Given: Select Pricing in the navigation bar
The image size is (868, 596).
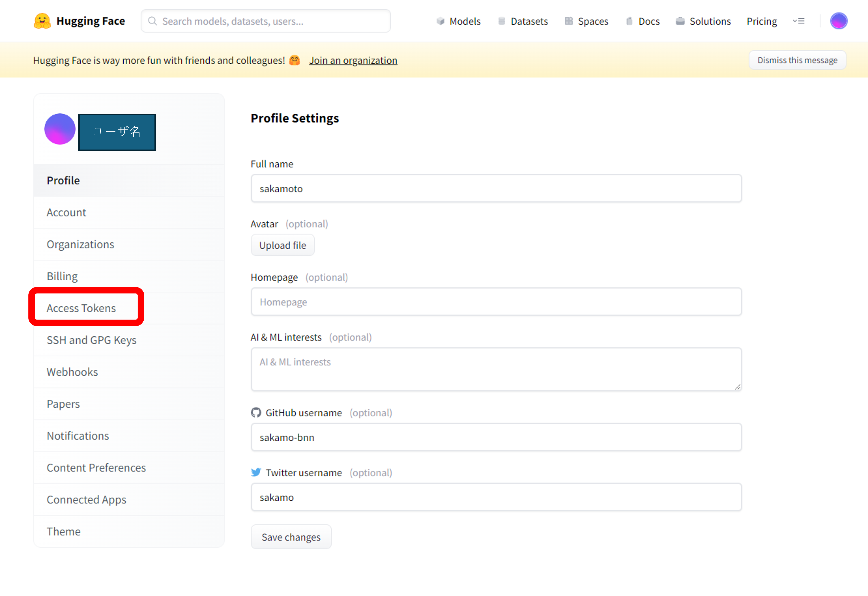Looking at the screenshot, I should [x=761, y=21].
